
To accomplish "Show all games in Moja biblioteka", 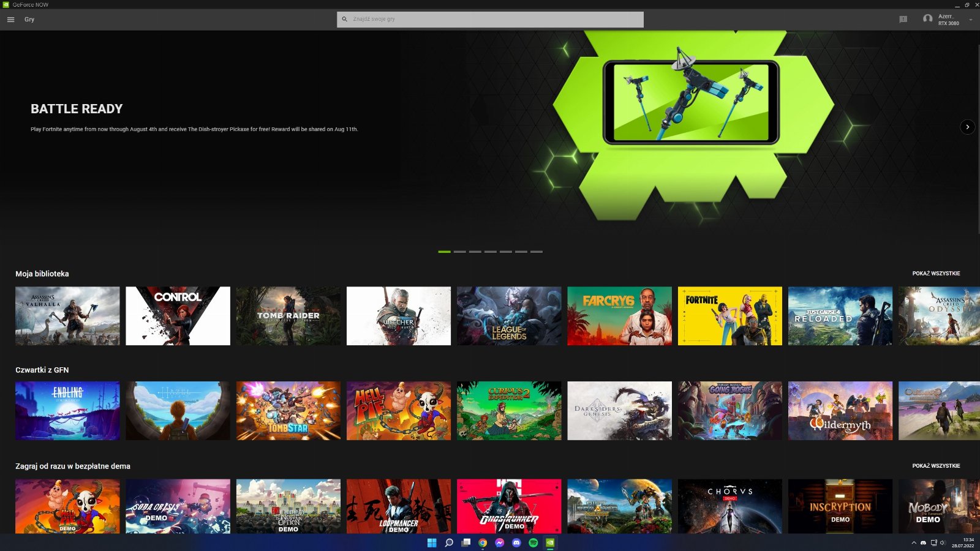I will coord(936,274).
